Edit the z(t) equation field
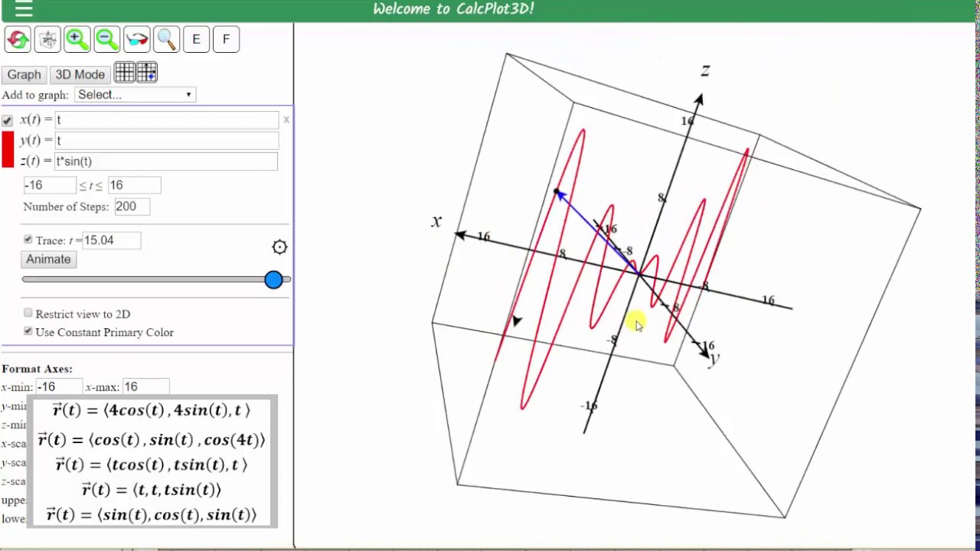The width and height of the screenshot is (980, 551). tap(166, 161)
